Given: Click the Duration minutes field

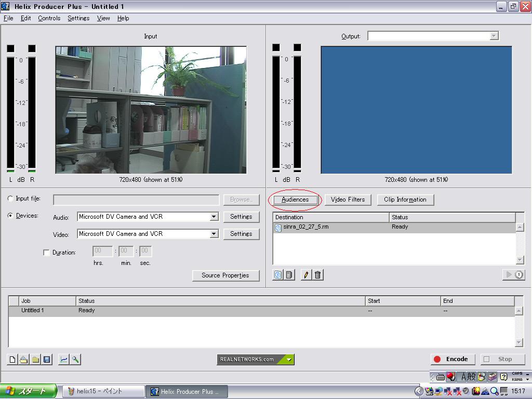Looking at the screenshot, I should (126, 251).
